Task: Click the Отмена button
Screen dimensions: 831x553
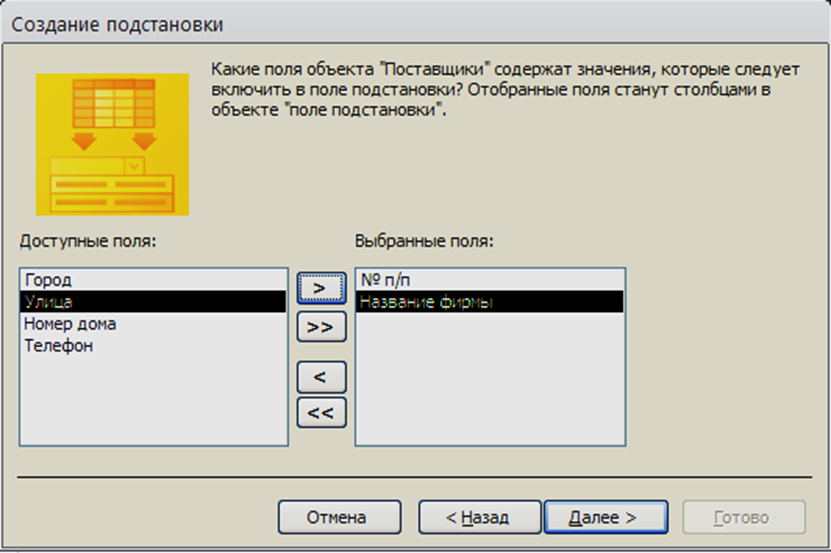Action: click(339, 517)
